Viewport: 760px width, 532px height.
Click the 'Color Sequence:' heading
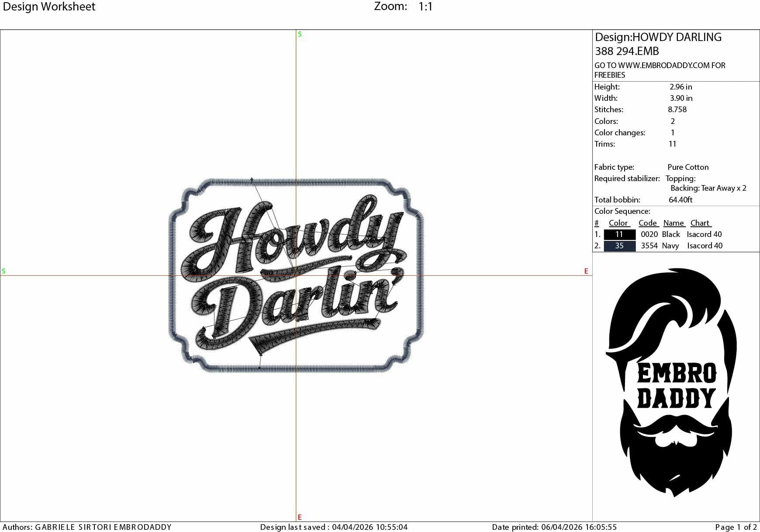(622, 211)
